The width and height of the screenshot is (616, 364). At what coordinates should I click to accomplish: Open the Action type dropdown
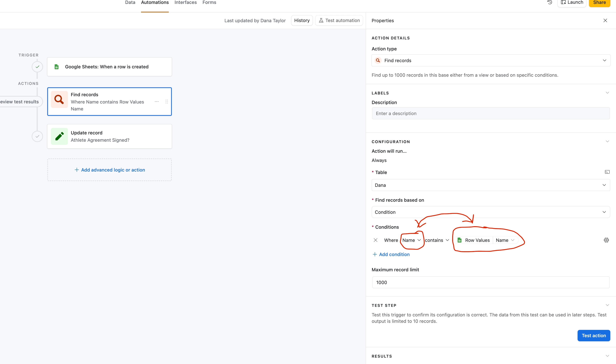490,60
